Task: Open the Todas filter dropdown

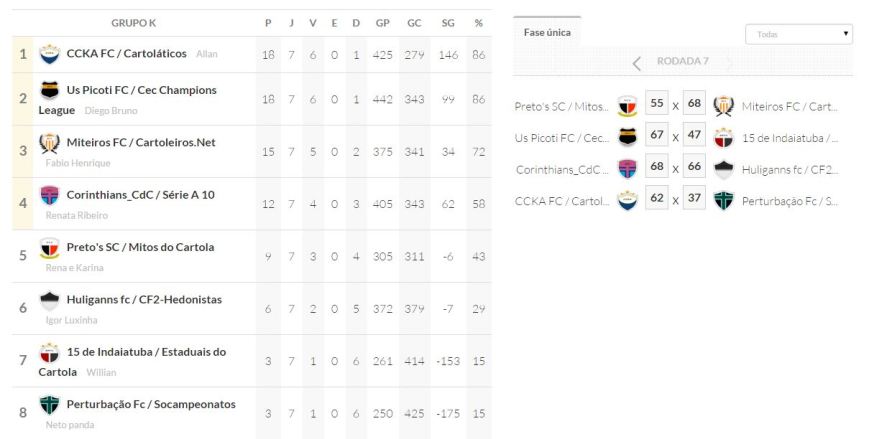Action: coord(798,34)
